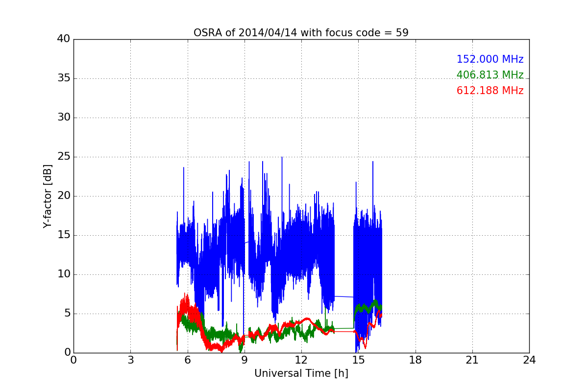Click the y-axis tick label 35
Screen dimensions: 588x392
pyautogui.click(x=64, y=78)
